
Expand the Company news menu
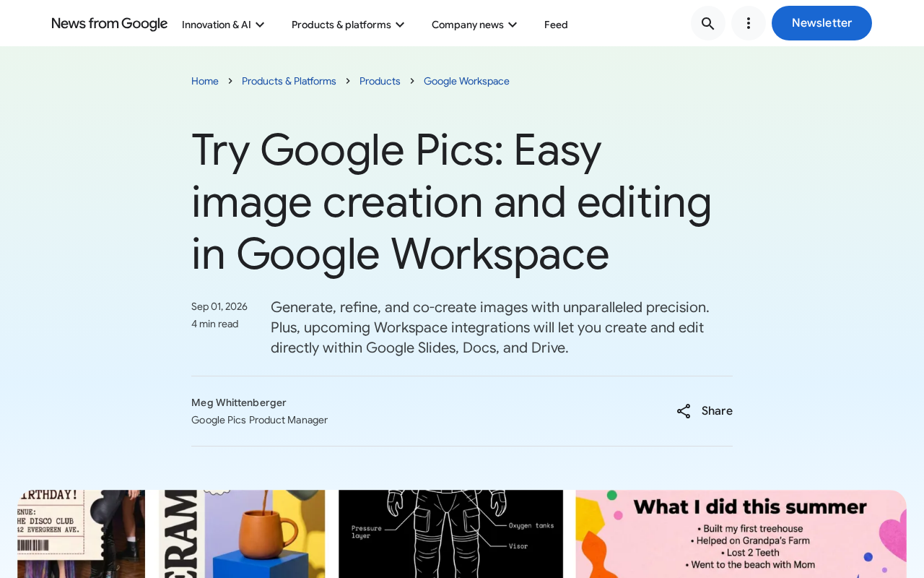474,25
